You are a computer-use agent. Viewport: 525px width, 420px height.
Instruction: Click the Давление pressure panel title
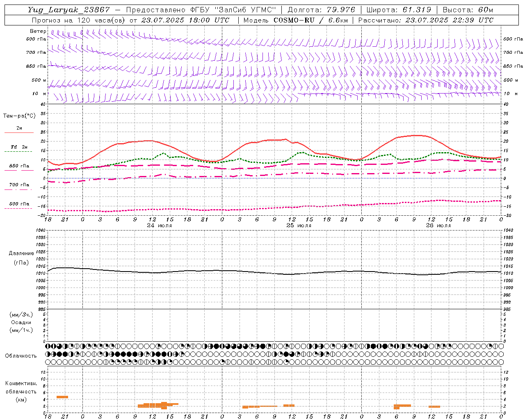pos(21,253)
